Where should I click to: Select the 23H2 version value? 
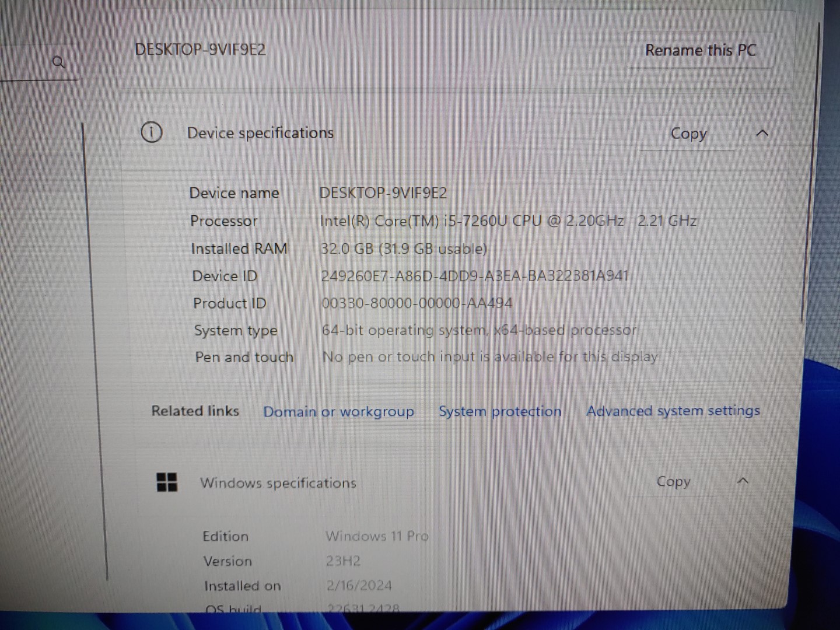click(x=343, y=561)
